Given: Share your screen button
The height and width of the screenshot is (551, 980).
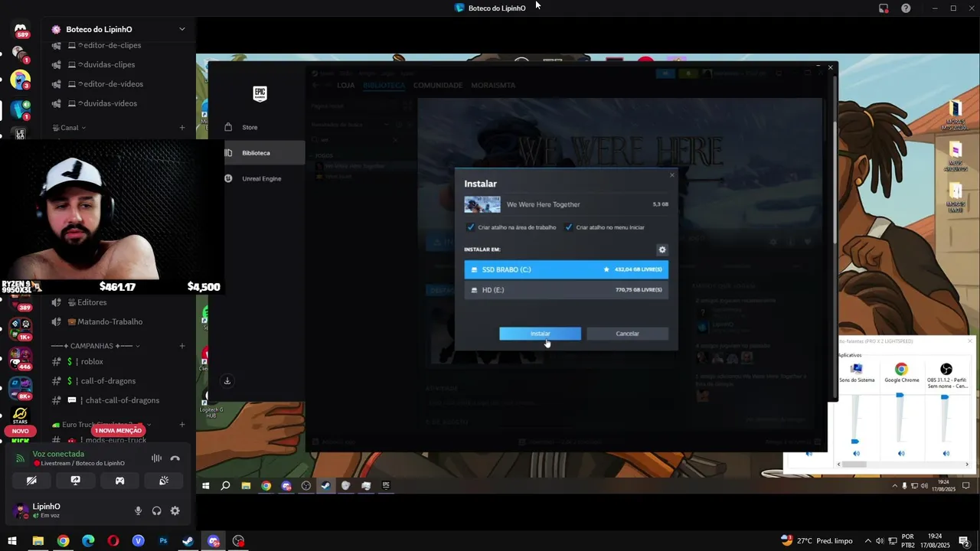Looking at the screenshot, I should click(x=75, y=481).
